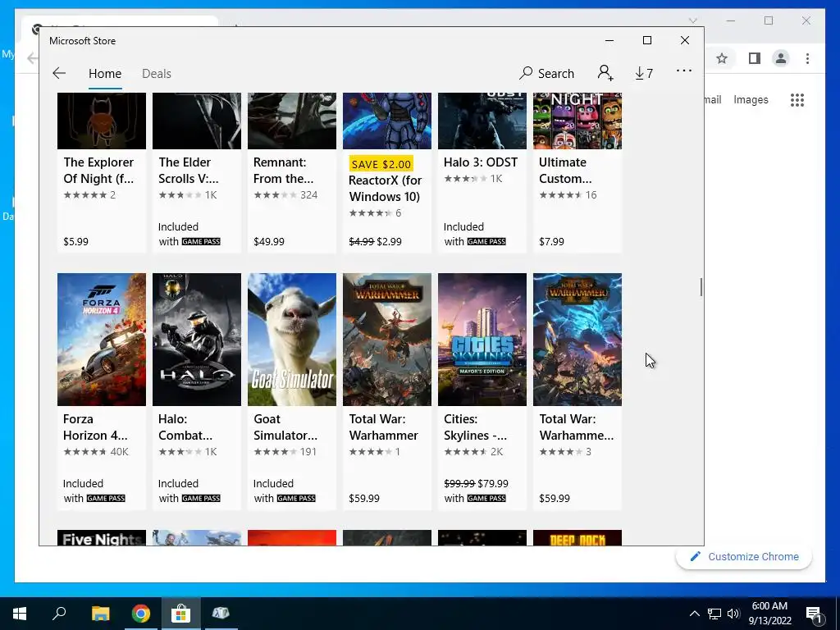
Task: Select Ultimate Custom Night title
Action: pyautogui.click(x=565, y=171)
